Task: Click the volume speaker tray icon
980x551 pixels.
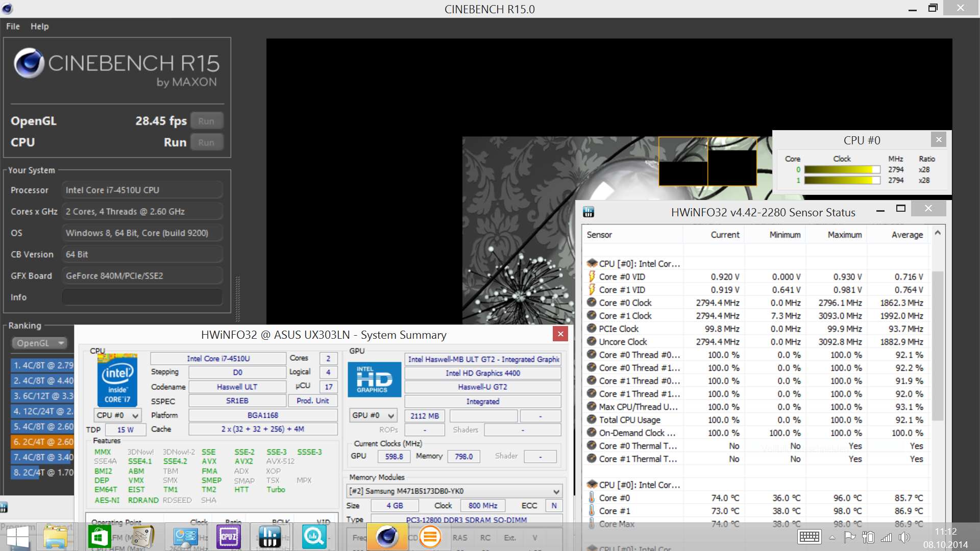Action: click(904, 537)
